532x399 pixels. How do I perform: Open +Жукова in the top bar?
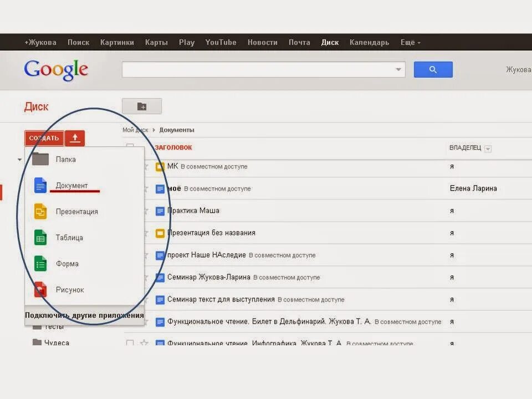point(40,43)
